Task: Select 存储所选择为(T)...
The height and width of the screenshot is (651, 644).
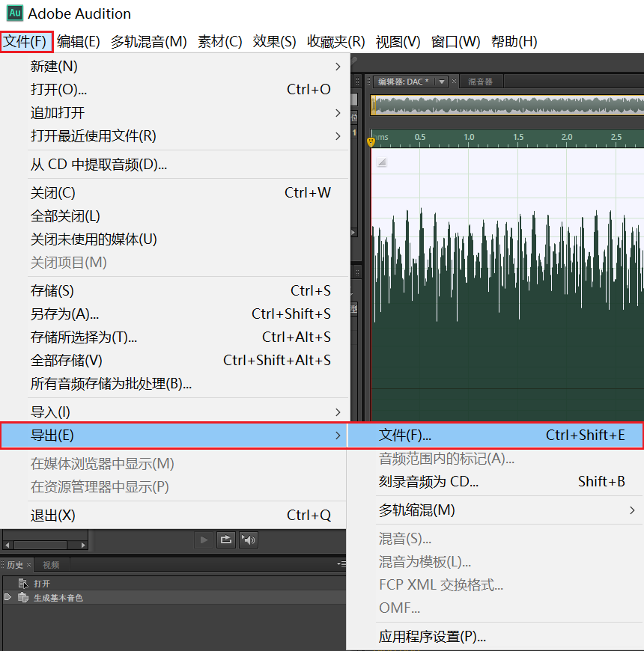Action: coord(174,337)
